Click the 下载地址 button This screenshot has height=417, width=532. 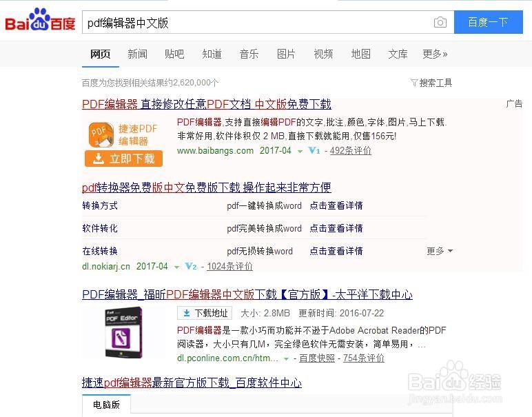pos(205,313)
